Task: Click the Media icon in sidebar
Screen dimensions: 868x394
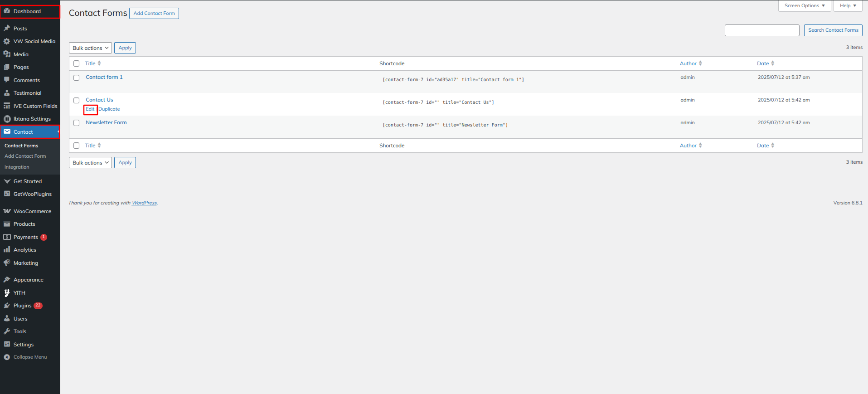Action: [x=7, y=54]
